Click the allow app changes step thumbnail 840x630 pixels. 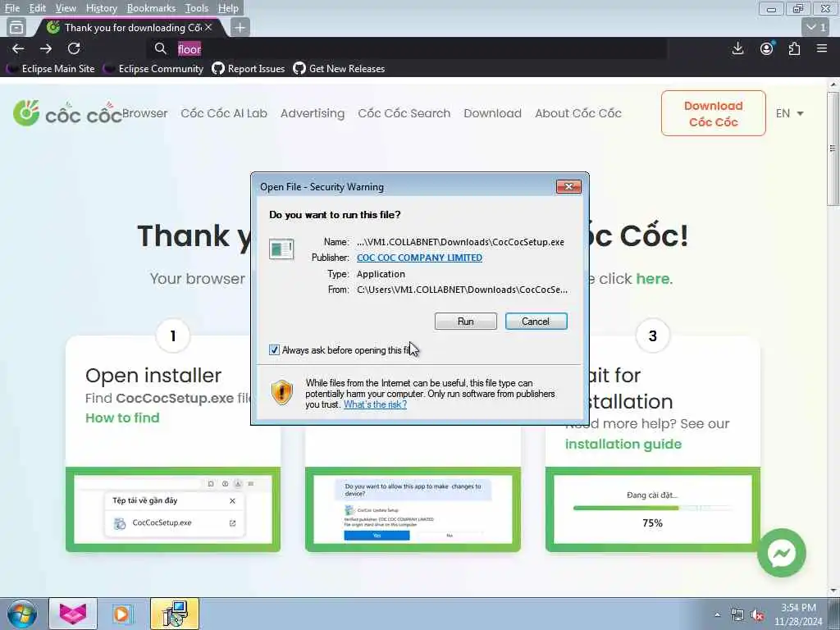pyautogui.click(x=413, y=509)
